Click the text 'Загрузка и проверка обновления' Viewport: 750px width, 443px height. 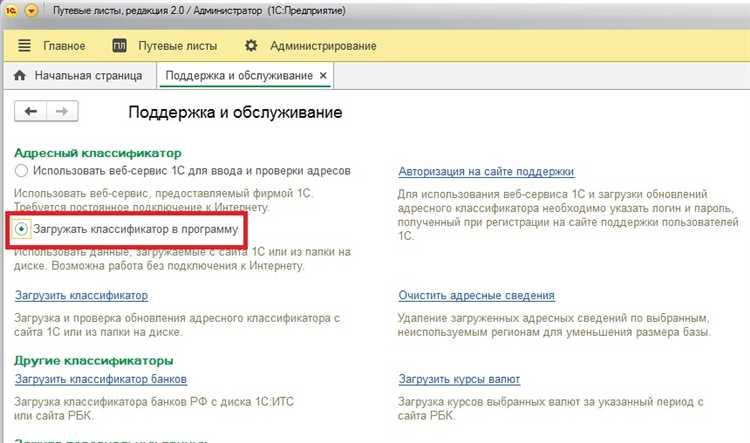point(101,318)
